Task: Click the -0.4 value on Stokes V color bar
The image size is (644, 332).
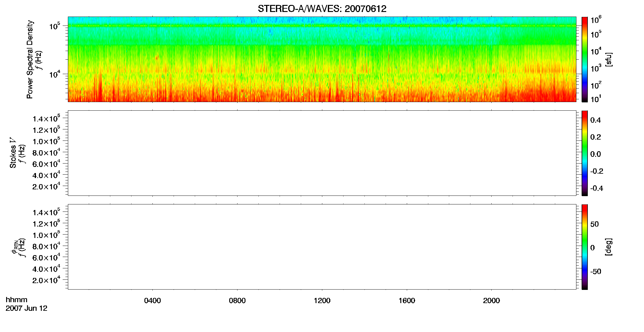Action: [597, 188]
